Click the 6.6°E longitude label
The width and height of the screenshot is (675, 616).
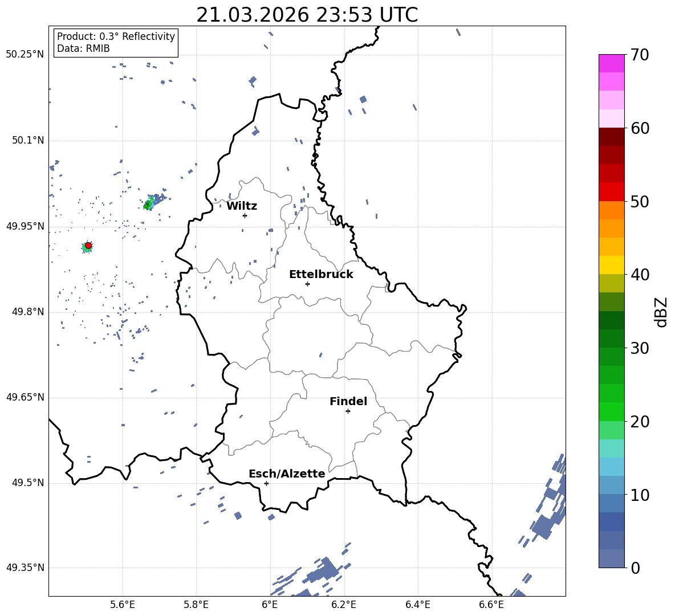pyautogui.click(x=491, y=605)
